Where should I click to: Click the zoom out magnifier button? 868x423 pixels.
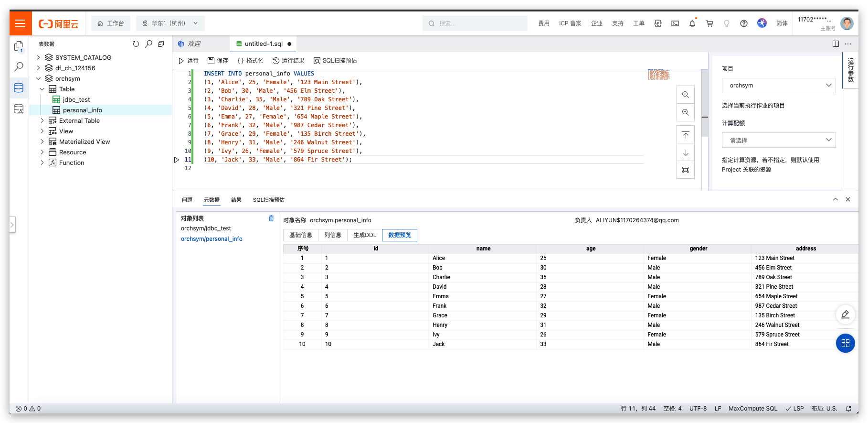685,112
